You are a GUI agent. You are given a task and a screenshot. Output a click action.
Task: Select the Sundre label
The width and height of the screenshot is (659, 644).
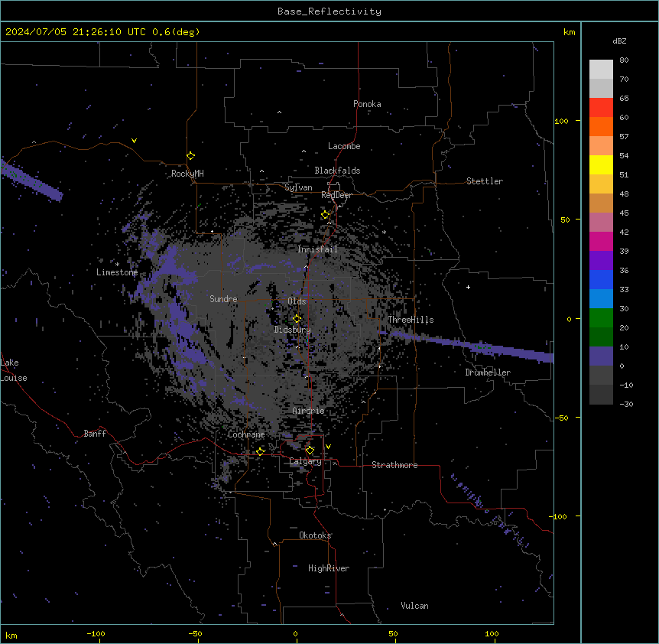[223, 299]
